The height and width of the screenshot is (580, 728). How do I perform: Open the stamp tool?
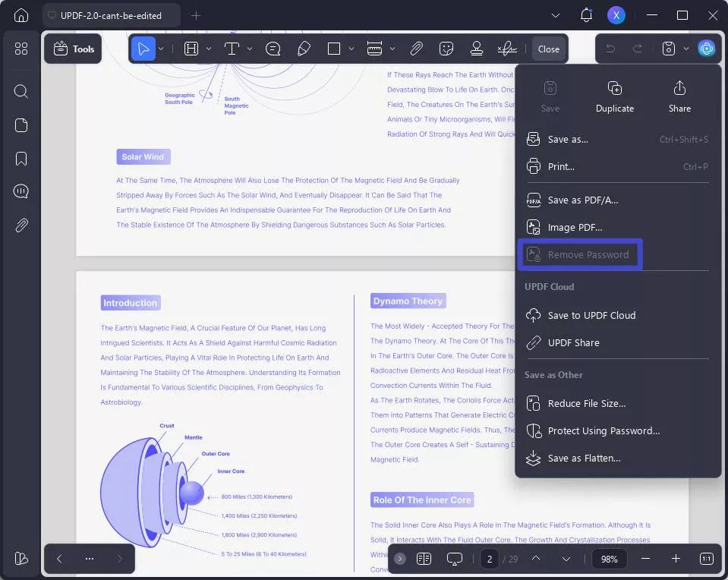point(477,49)
